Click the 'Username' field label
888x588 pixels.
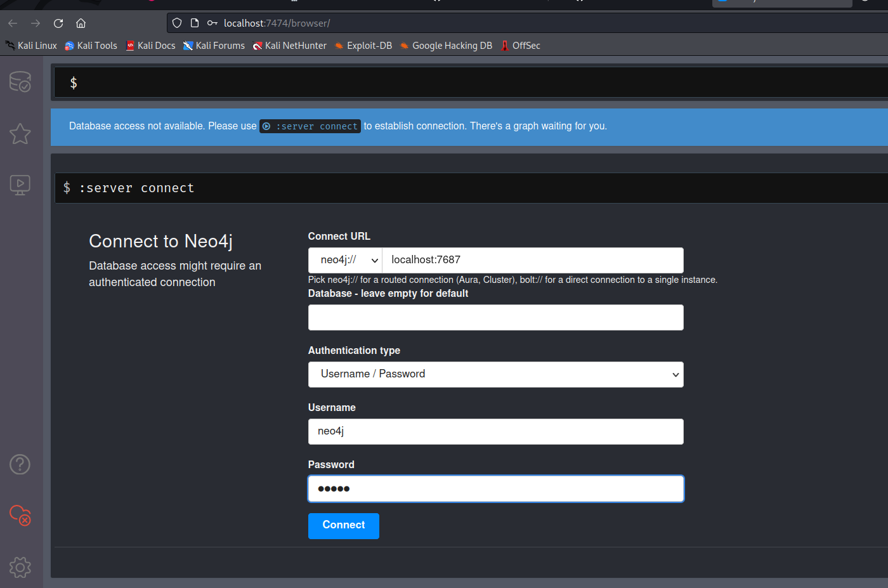pos(332,407)
